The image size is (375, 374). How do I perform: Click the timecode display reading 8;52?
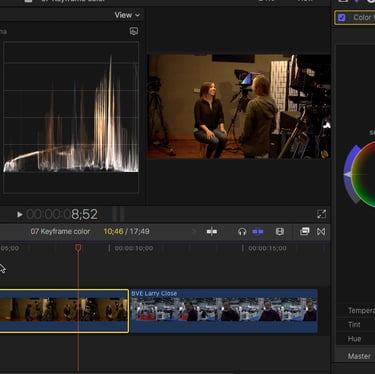click(62, 214)
